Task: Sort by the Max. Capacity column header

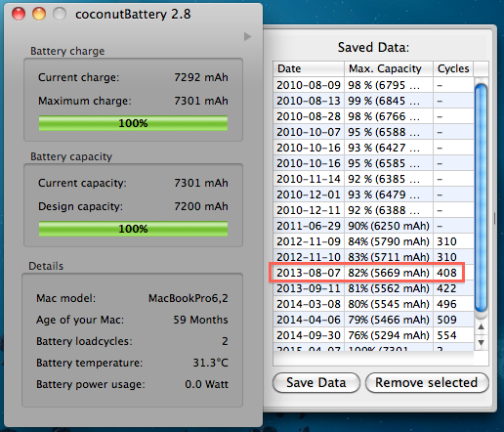Action: click(x=389, y=68)
